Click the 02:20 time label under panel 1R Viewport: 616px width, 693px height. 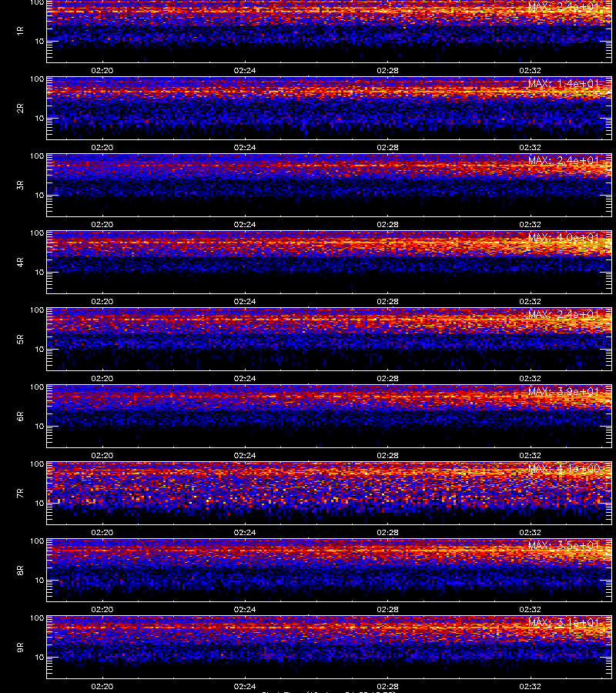click(102, 71)
